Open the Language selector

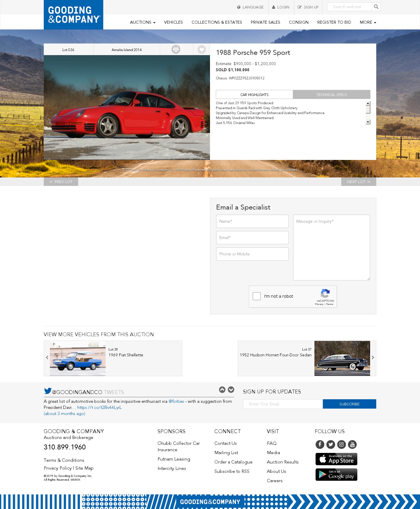(x=250, y=7)
